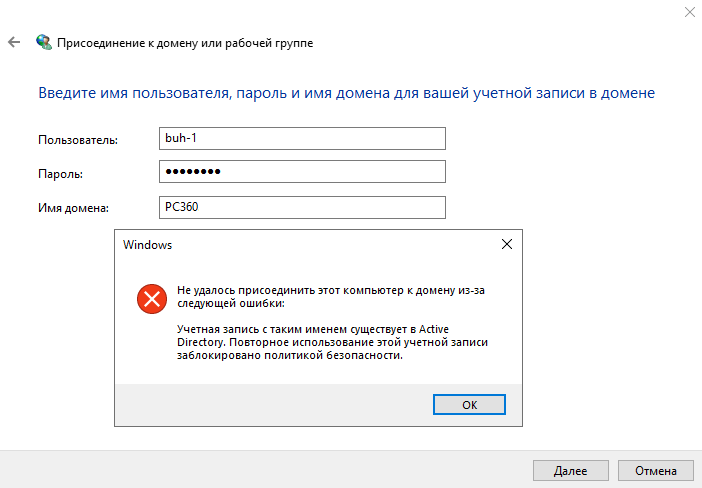Click the Пароль label
The width and height of the screenshot is (702, 488).
click(x=60, y=174)
